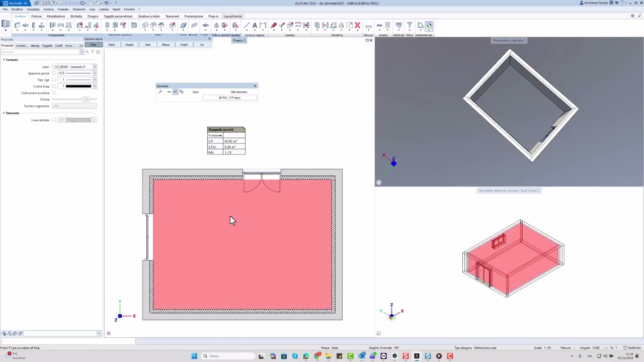This screenshot has width=644, height=362.
Task: Click the Abc Analisi tool icon
Action: (x=379, y=25)
